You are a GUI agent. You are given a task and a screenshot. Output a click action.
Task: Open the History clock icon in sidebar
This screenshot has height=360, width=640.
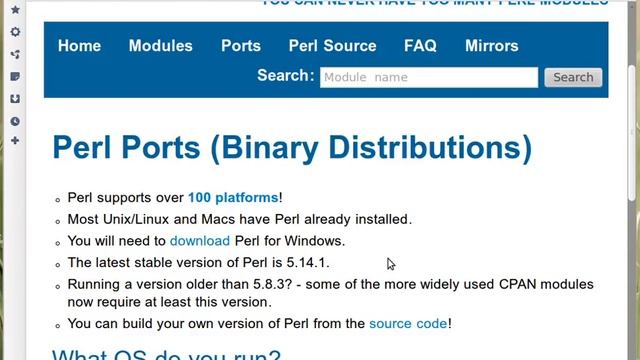(x=15, y=121)
